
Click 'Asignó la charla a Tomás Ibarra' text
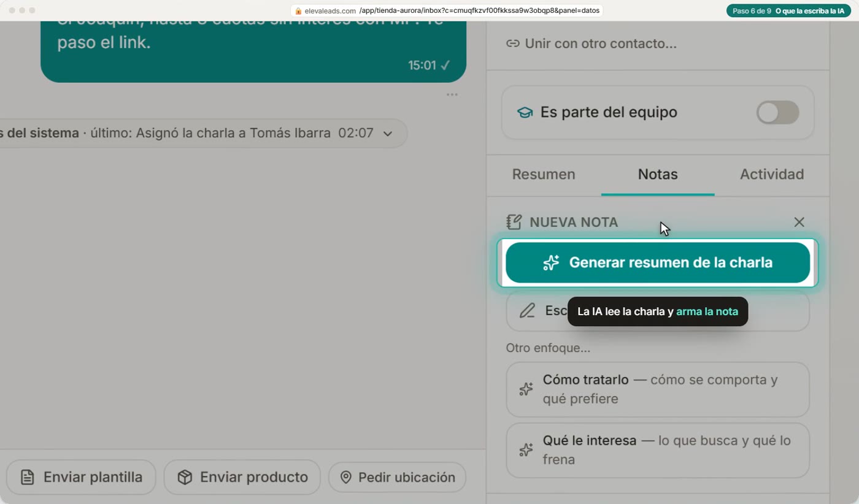click(x=233, y=133)
